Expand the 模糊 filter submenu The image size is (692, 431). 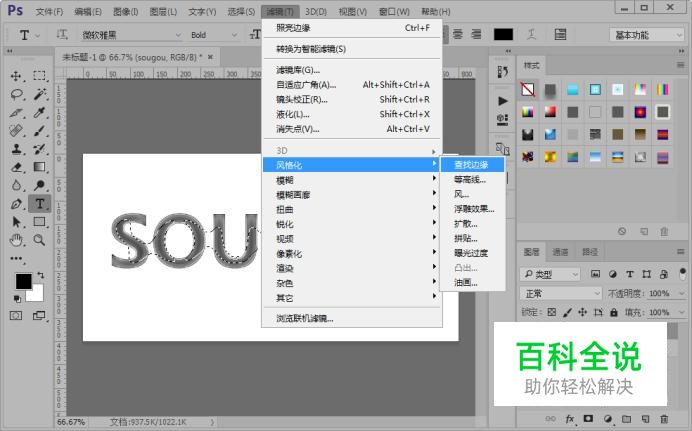pyautogui.click(x=352, y=180)
